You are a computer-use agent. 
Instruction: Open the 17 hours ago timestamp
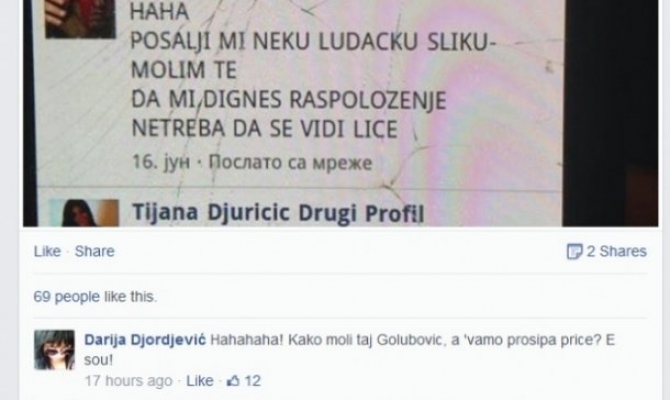(128, 381)
